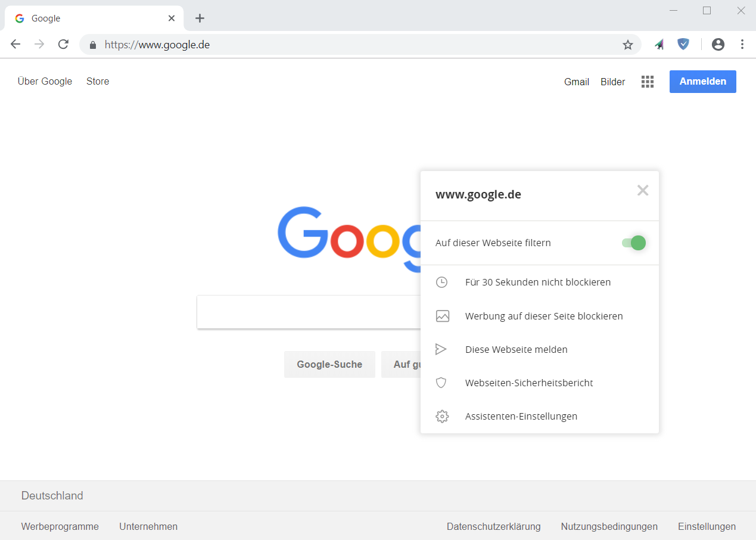Open the blue shield ad blocker extension
The width and height of the screenshot is (756, 540).
coord(683,44)
